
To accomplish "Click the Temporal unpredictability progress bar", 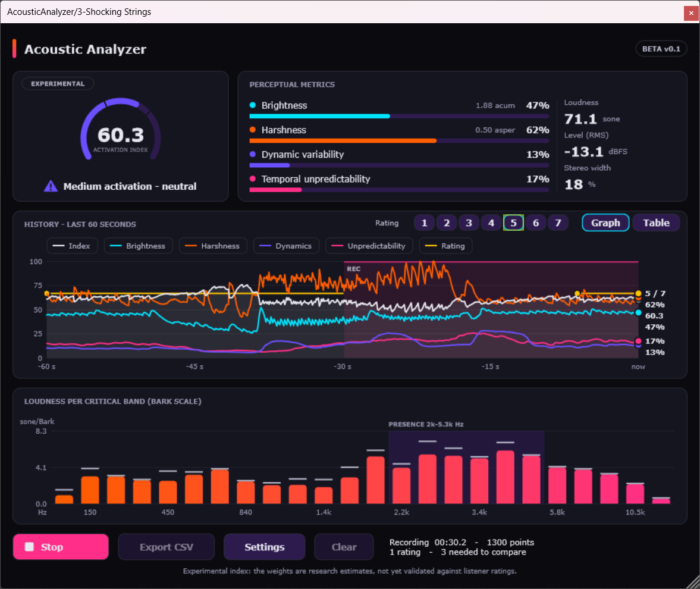I will 399,190.
